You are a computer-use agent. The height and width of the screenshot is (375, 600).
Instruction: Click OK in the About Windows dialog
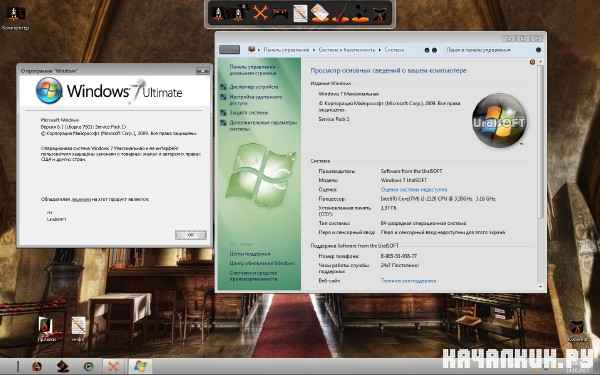(191, 235)
